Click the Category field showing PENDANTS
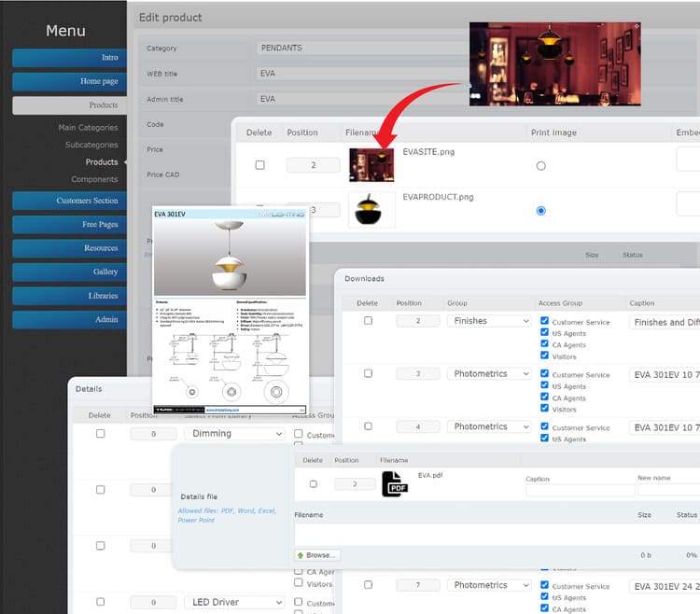This screenshot has height=614, width=700. tap(361, 48)
